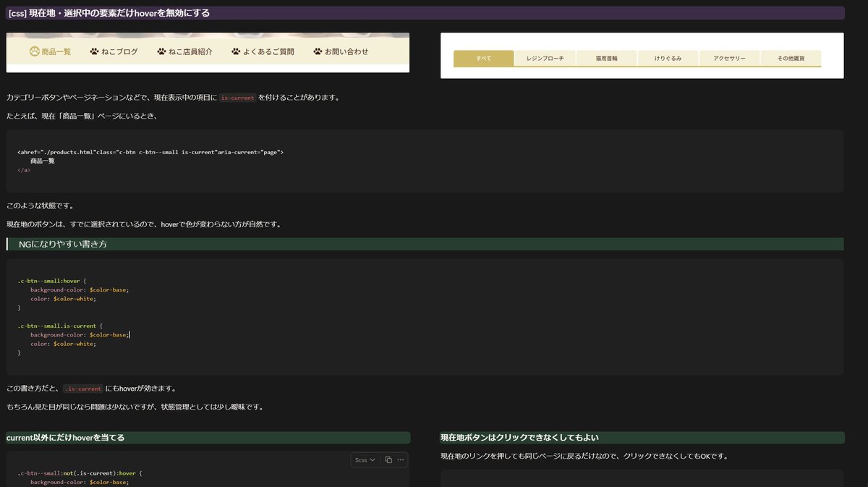Select the お問い合わせ nav item
This screenshot has height=487, width=868.
click(x=341, y=51)
